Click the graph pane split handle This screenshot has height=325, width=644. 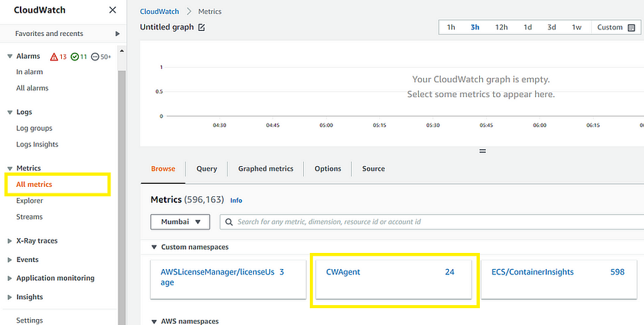pyautogui.click(x=483, y=151)
